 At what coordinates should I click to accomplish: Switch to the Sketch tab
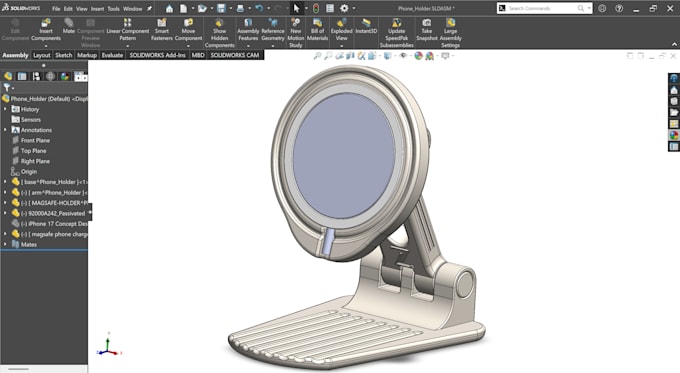coord(64,55)
